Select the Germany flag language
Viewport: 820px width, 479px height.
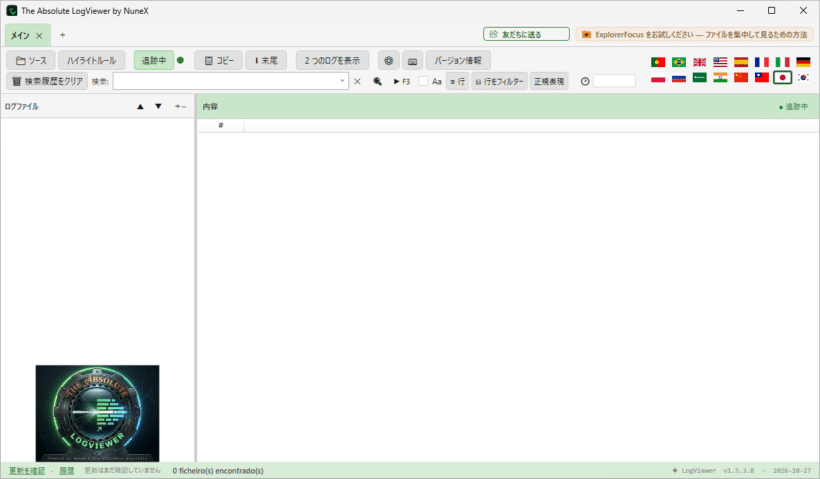tap(803, 62)
